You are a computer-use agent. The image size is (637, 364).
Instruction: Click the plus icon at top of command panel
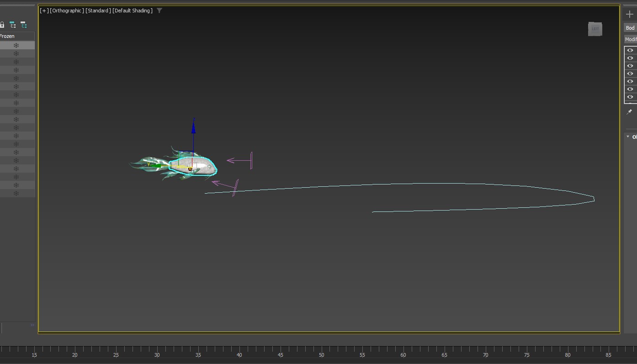[629, 14]
